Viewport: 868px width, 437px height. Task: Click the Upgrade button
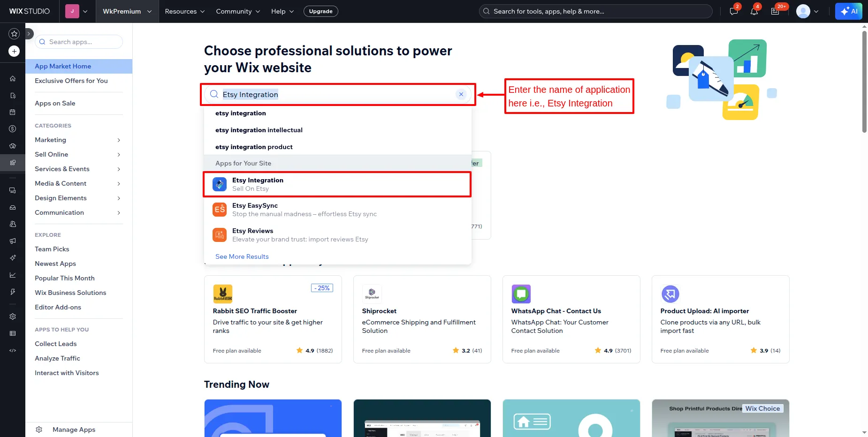[x=320, y=11]
